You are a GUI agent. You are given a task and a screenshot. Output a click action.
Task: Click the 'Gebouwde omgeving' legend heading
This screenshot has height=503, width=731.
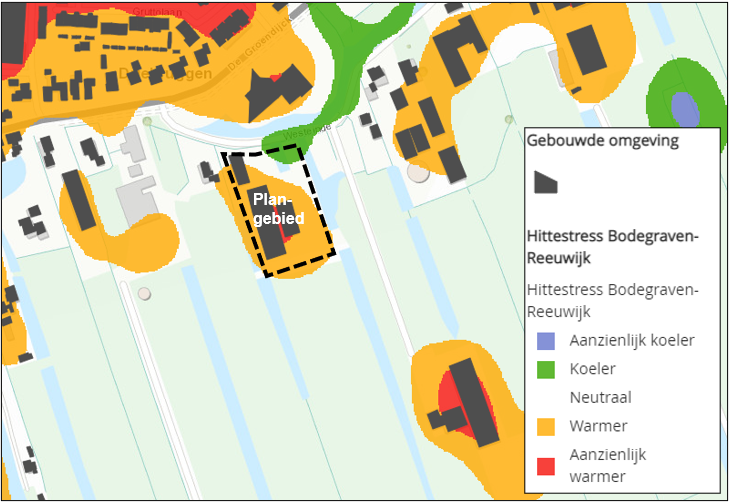point(602,140)
